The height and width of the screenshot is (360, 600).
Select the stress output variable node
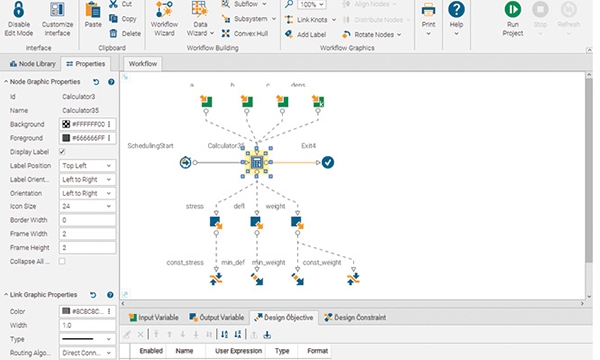(216, 222)
